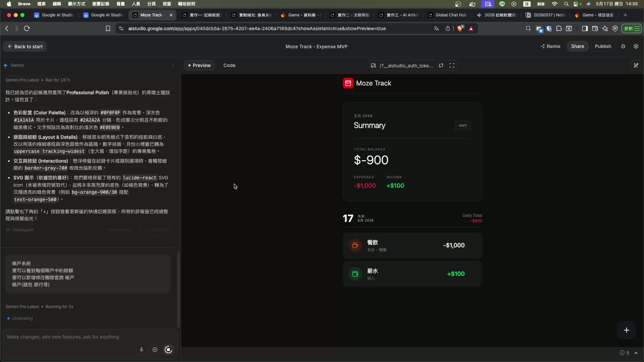Viewport: 644px width, 362px height.
Task: Click the green 更新 update button
Action: [632, 28]
